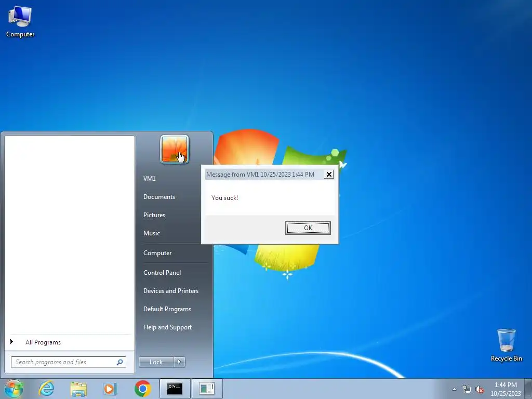Click the user account picture
The height and width of the screenshot is (399, 532).
175,149
